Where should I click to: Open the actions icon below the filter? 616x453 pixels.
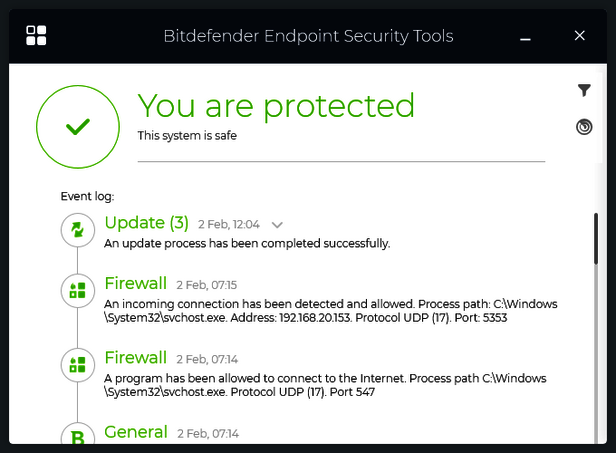click(585, 127)
